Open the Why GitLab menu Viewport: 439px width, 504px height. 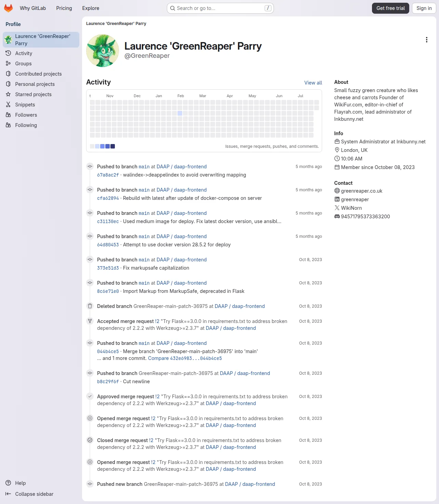pyautogui.click(x=33, y=8)
